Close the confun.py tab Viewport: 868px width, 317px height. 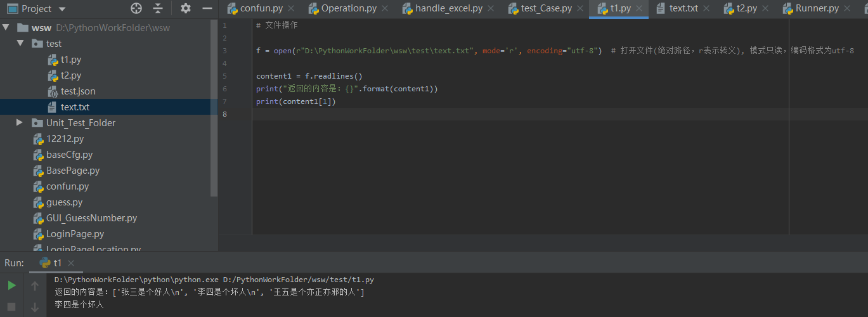point(291,9)
